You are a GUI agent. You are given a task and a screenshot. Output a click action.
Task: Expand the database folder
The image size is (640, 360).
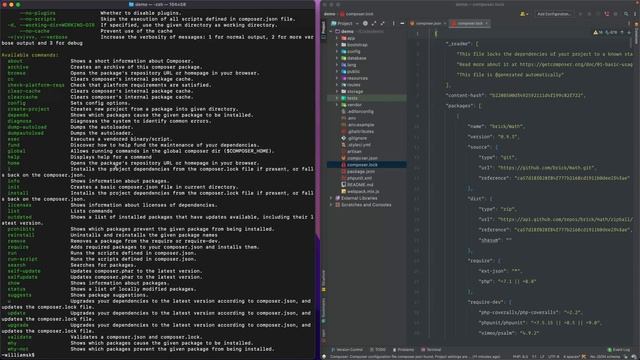point(337,58)
